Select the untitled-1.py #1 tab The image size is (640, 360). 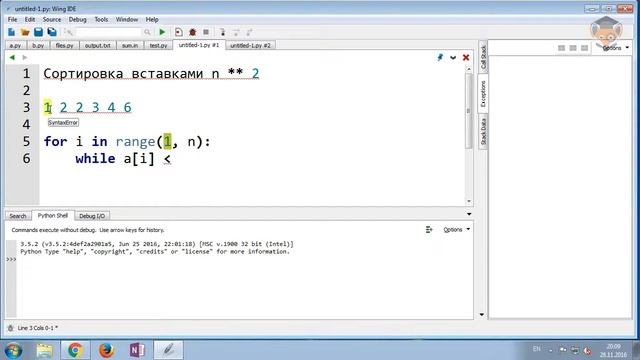pyautogui.click(x=199, y=45)
